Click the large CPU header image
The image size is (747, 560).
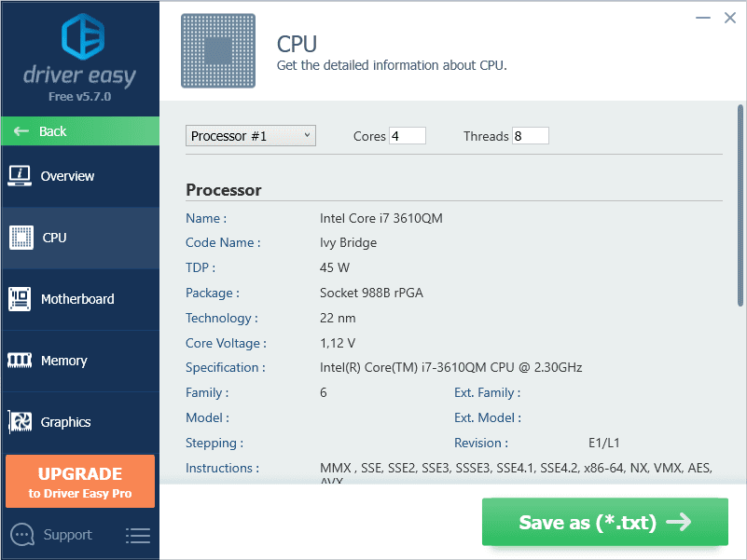click(217, 50)
